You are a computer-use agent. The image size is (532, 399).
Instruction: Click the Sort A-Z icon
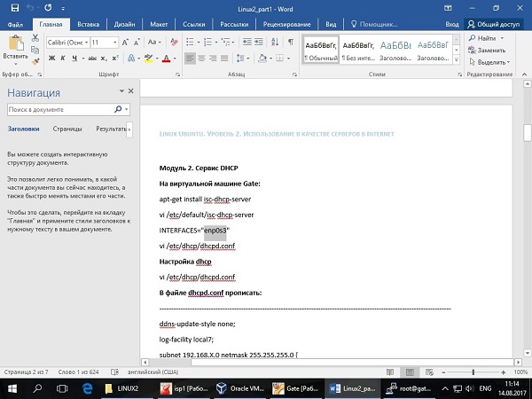point(273,42)
